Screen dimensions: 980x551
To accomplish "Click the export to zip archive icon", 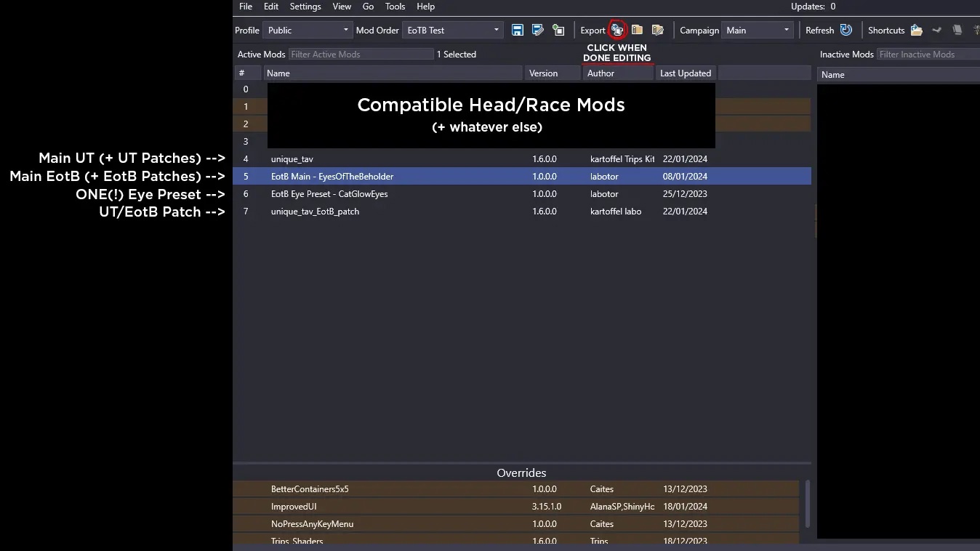I will (x=637, y=30).
